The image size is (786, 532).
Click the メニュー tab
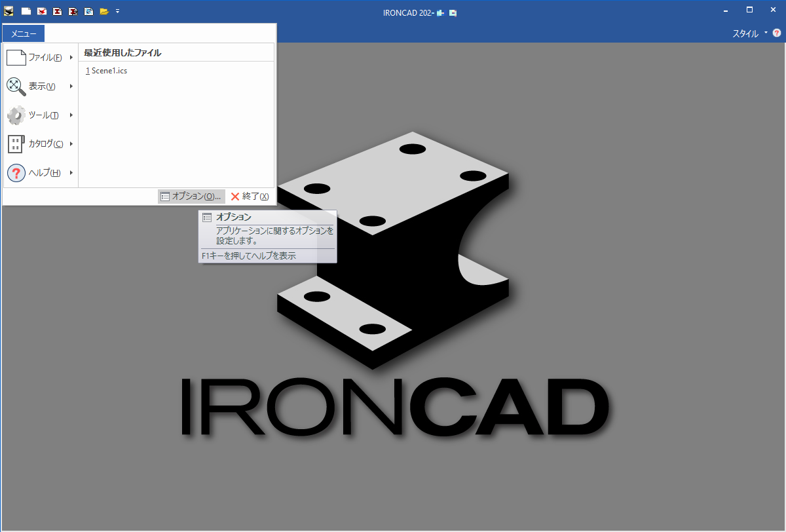point(24,33)
